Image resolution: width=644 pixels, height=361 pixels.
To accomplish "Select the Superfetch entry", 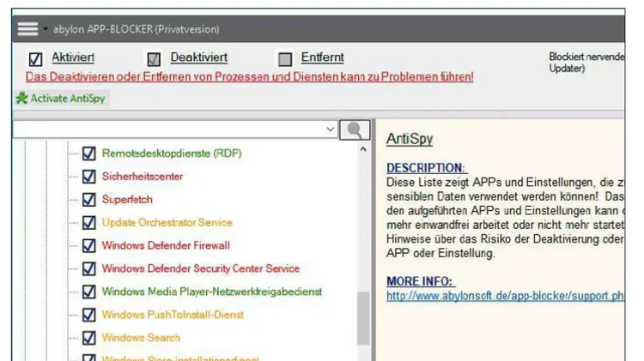I will [127, 200].
